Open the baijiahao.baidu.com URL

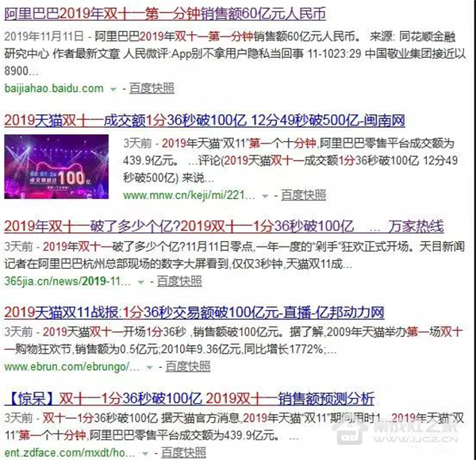click(x=54, y=88)
